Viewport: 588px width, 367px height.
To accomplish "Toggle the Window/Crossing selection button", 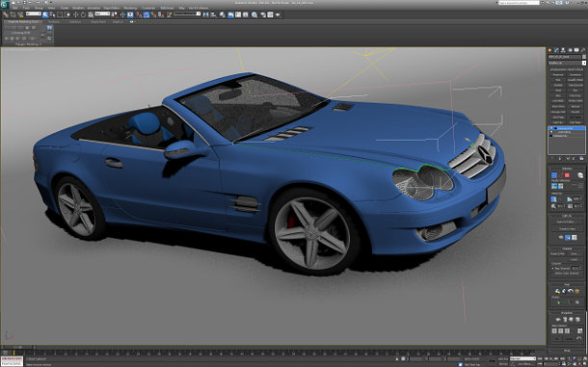I will coord(67,14).
